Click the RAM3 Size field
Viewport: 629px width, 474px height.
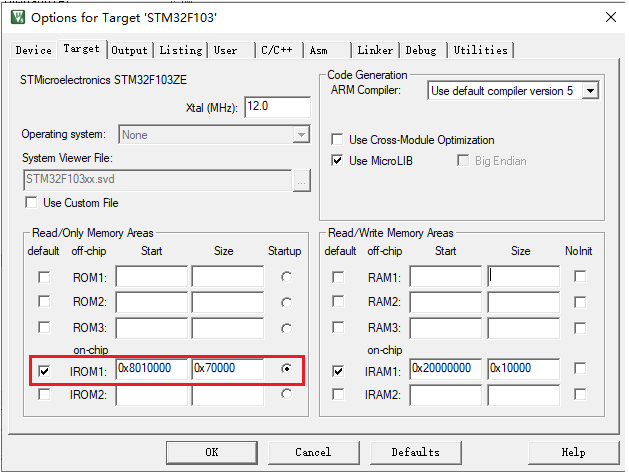[x=523, y=328]
